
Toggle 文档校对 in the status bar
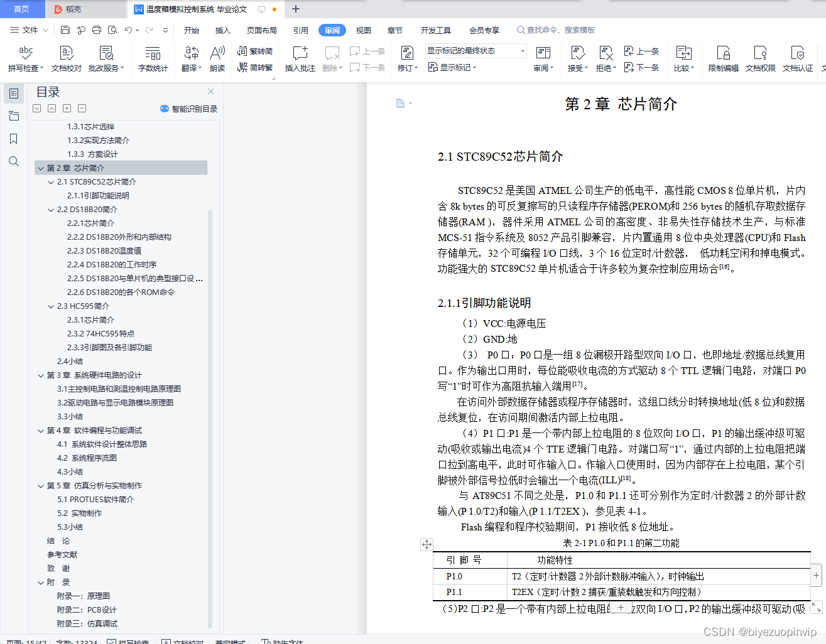(182, 642)
